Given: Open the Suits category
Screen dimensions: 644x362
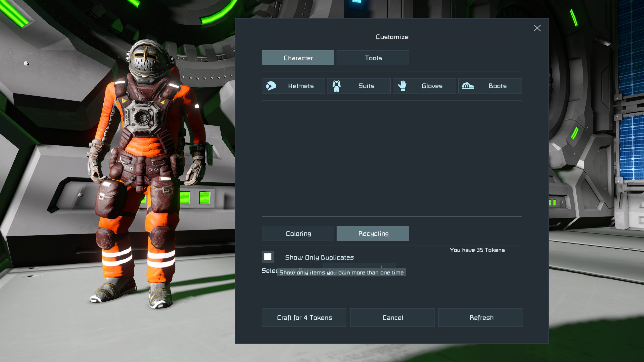Looking at the screenshot, I should click(366, 86).
